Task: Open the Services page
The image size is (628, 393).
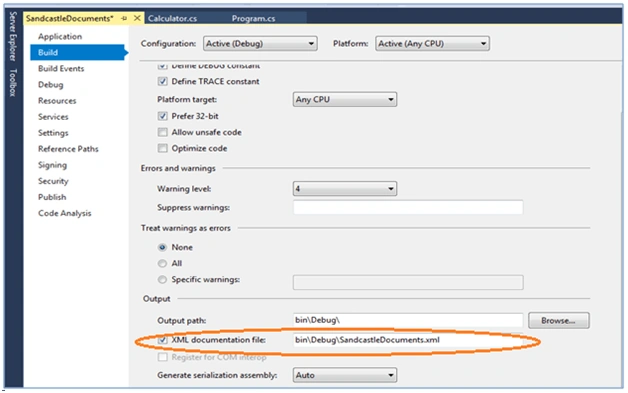Action: [53, 117]
